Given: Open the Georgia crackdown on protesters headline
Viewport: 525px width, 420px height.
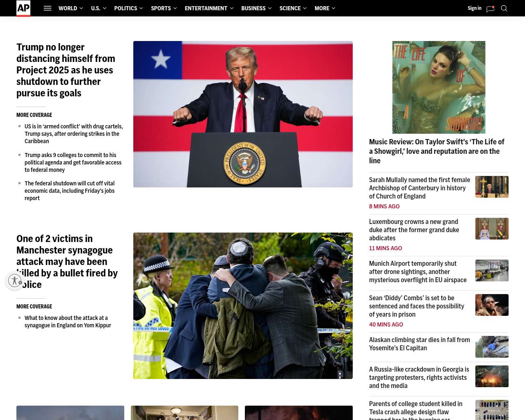Looking at the screenshot, I should (419, 378).
